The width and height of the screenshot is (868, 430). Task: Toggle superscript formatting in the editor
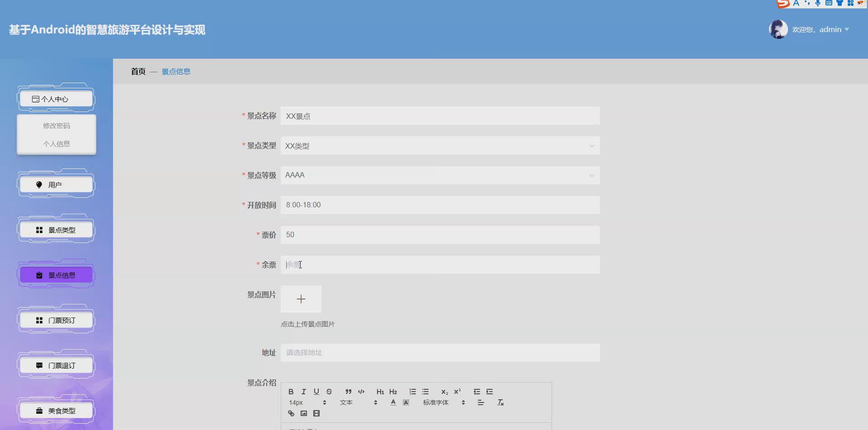457,391
